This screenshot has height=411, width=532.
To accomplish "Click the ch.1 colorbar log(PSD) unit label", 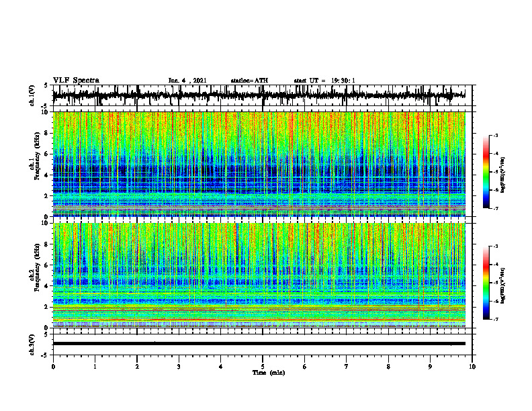I will (504, 175).
